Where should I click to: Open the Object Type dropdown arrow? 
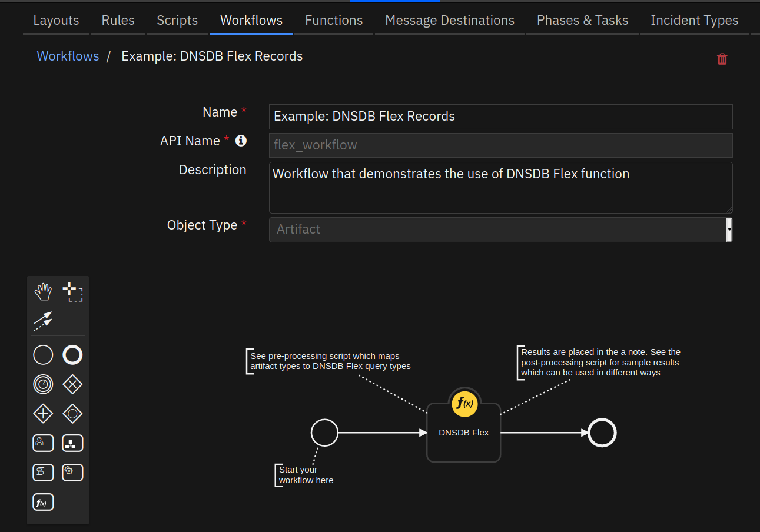(x=729, y=230)
